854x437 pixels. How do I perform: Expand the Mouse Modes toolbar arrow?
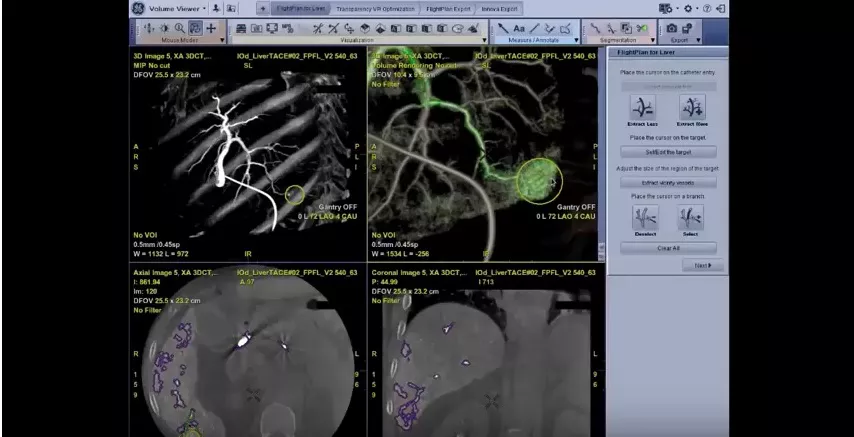[x=222, y=40]
